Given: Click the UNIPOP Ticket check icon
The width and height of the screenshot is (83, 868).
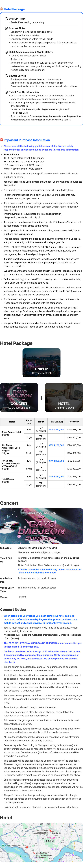Looking at the screenshot, I should pyautogui.click(x=6, y=19).
